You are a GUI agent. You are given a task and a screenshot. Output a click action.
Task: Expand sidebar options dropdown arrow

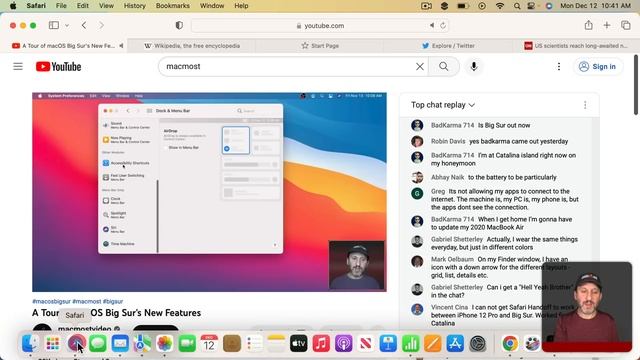point(67,25)
